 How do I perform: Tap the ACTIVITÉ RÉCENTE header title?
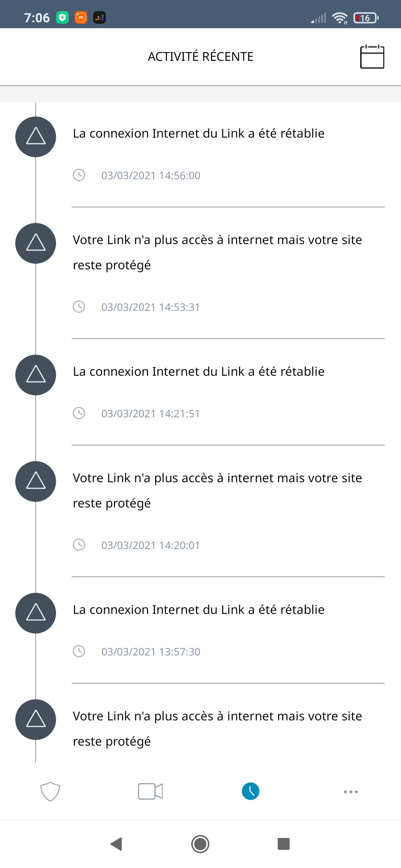click(200, 57)
